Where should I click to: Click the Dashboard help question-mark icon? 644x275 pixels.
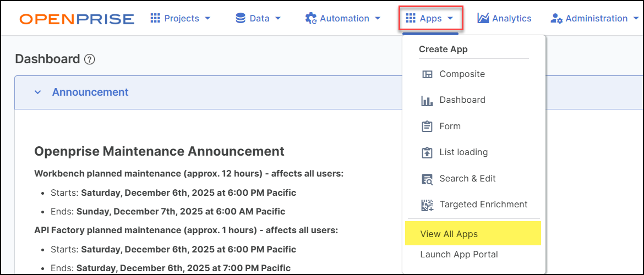click(90, 59)
